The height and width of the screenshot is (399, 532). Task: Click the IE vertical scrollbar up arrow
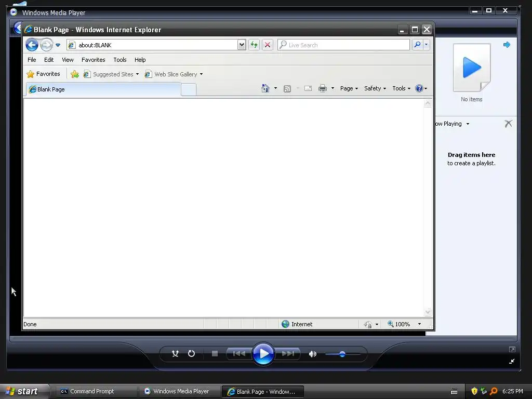tap(428, 103)
